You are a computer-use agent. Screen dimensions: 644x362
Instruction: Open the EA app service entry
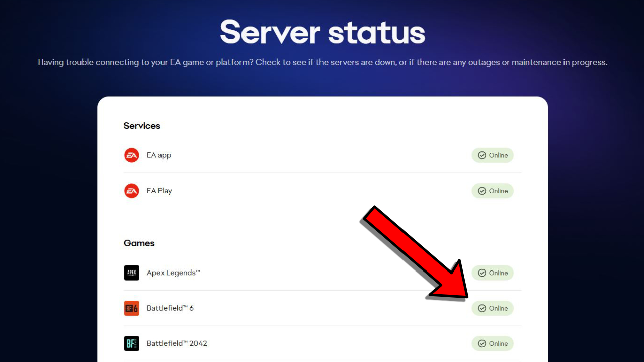point(159,155)
